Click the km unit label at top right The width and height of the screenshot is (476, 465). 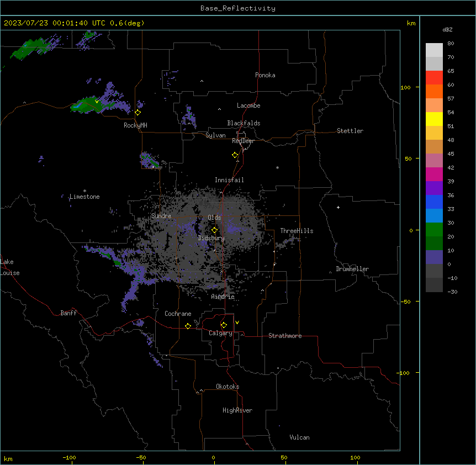(411, 23)
